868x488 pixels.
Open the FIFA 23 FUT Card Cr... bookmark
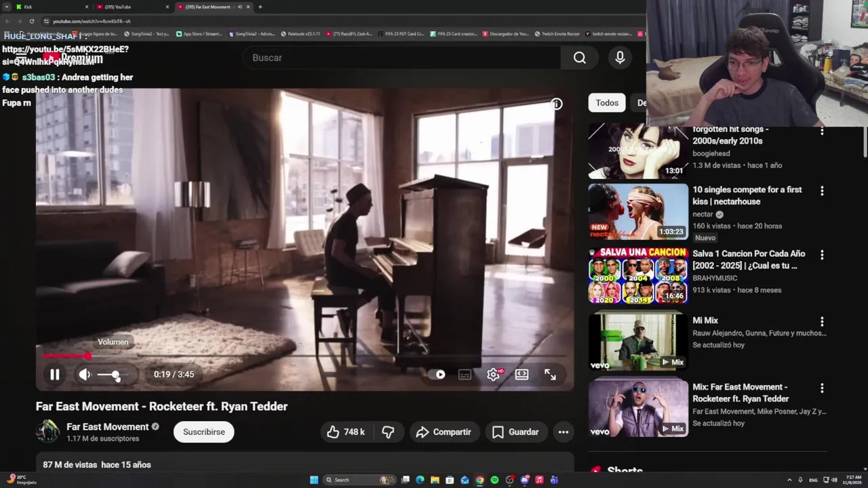click(x=401, y=34)
